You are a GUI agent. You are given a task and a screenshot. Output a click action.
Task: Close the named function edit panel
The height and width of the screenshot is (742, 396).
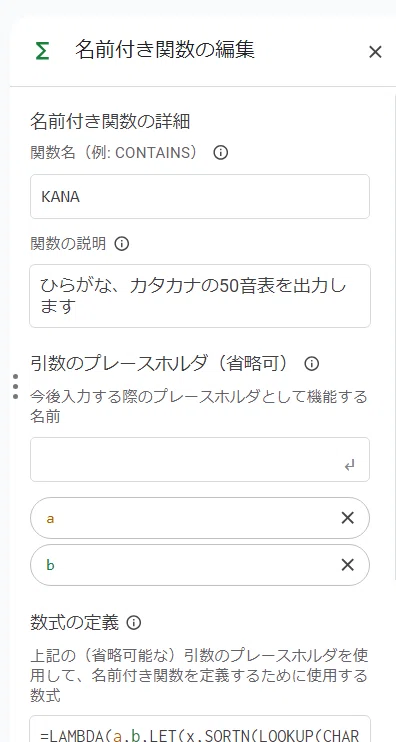[375, 52]
